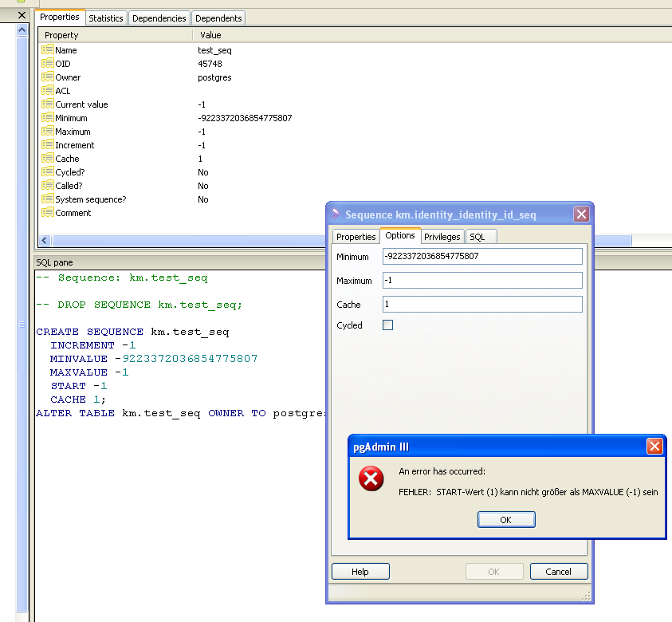This screenshot has height=622, width=672.
Task: Switch to the Statistics tab
Action: point(106,18)
